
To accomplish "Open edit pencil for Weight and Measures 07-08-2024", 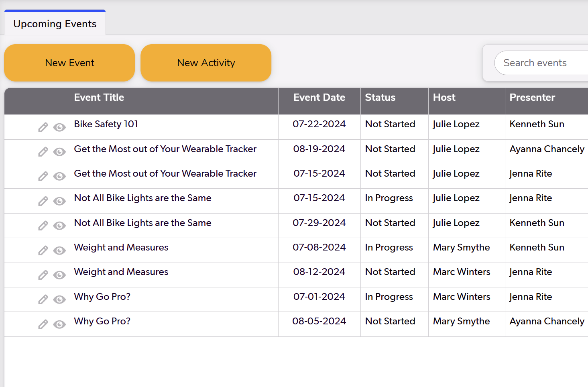I will click(x=43, y=250).
